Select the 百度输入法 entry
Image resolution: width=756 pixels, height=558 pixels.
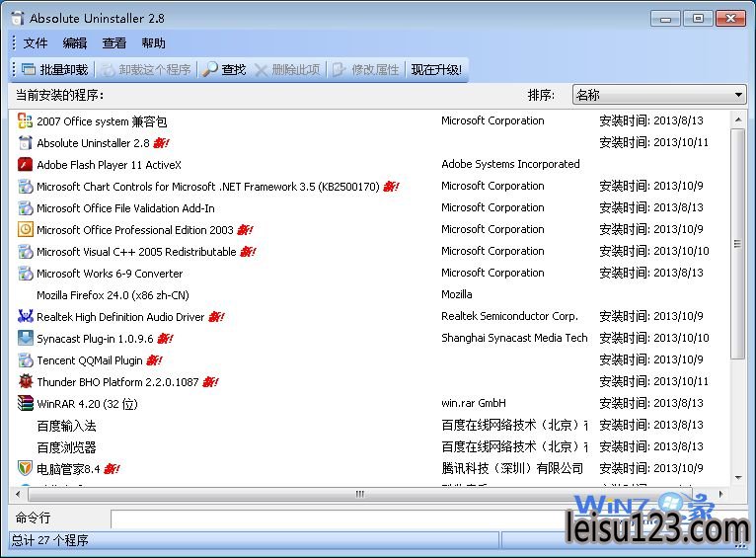pos(66,426)
